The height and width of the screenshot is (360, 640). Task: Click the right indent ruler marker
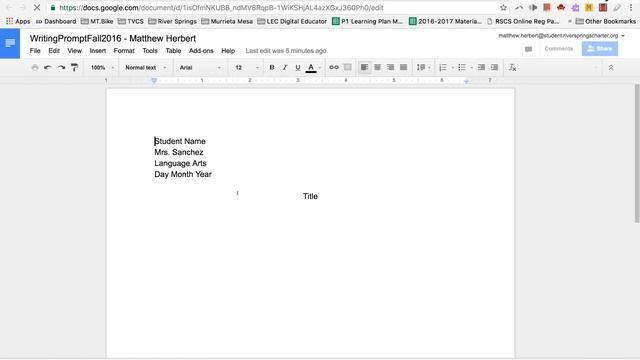click(466, 81)
